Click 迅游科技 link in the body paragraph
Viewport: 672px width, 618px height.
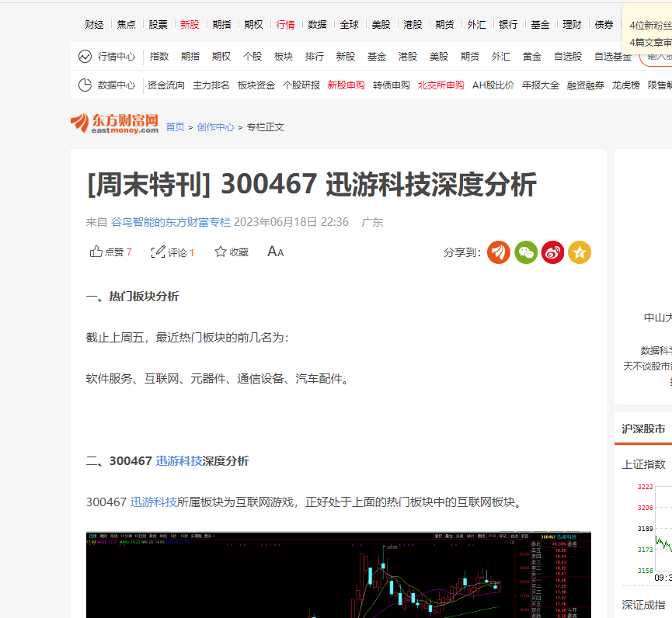(x=153, y=502)
